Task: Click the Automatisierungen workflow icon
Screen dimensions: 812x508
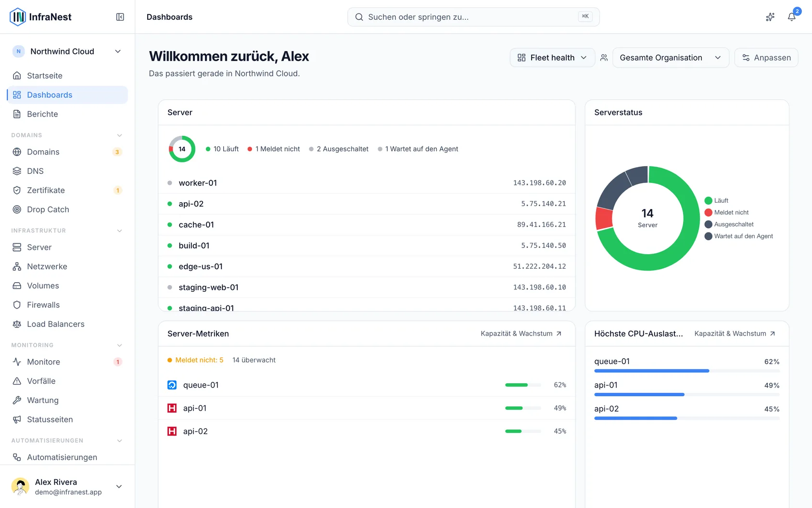Action: pyautogui.click(x=17, y=457)
